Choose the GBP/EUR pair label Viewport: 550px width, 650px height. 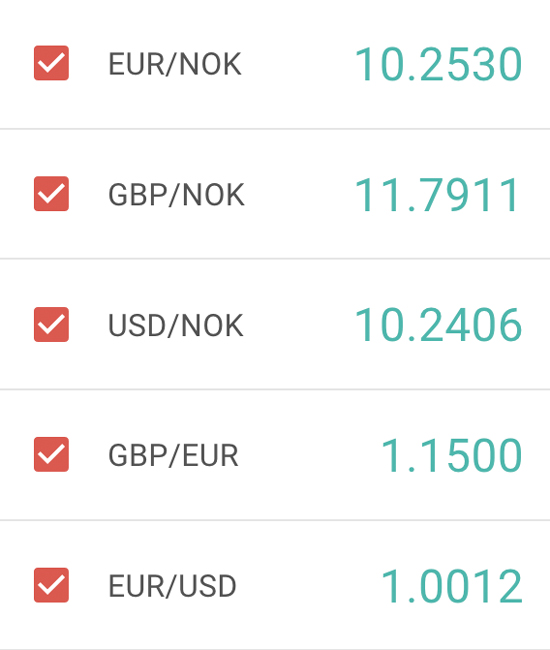173,456
